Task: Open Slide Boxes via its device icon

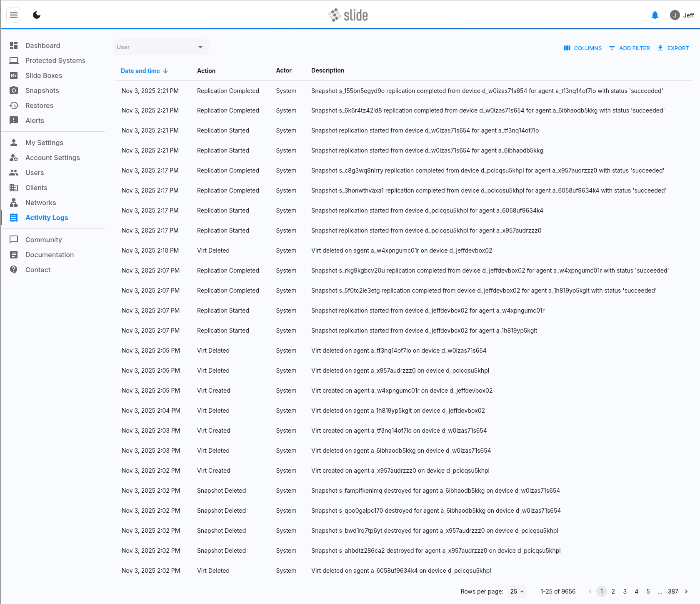Action: pos(14,75)
